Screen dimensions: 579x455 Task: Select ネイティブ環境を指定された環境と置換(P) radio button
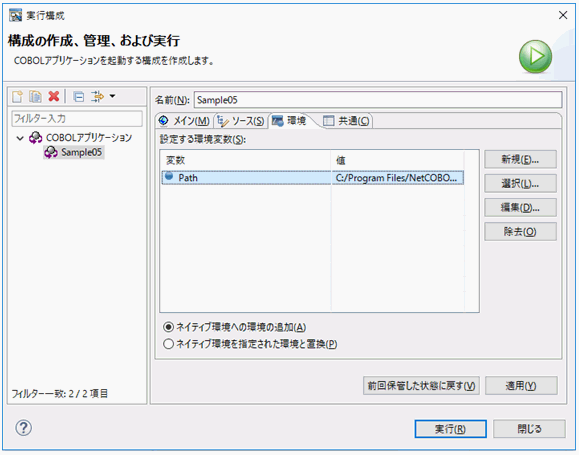tap(168, 344)
